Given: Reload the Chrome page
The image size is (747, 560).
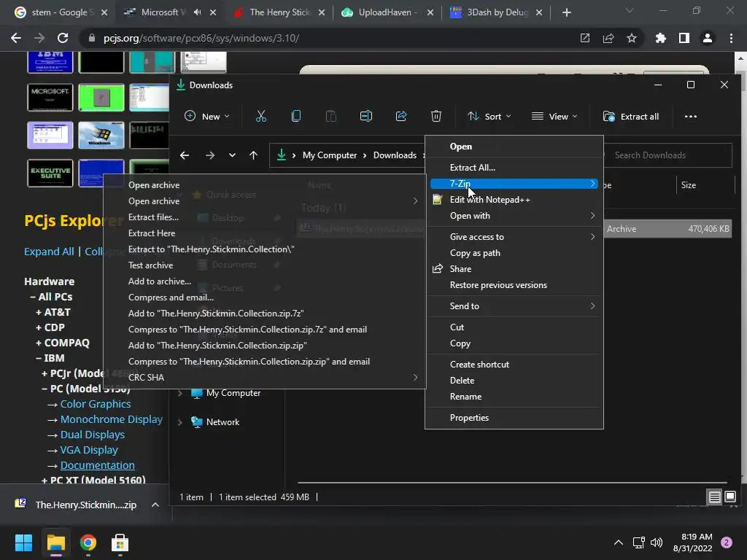Looking at the screenshot, I should [63, 38].
